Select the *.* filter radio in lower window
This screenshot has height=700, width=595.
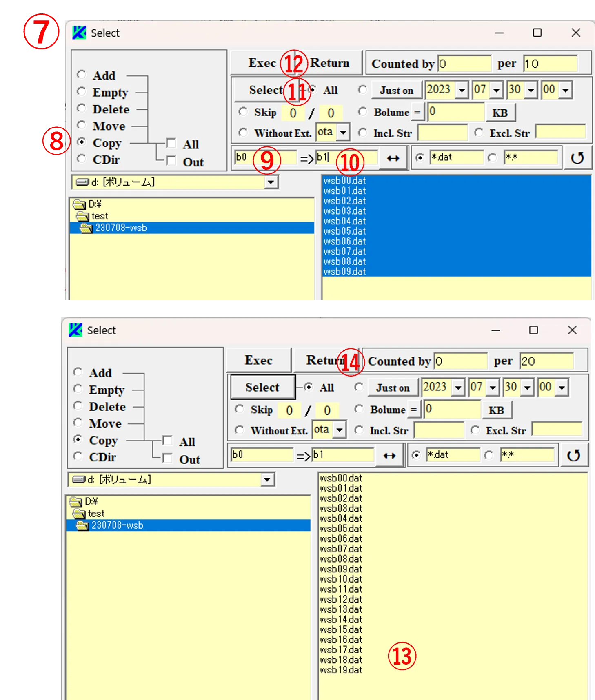(x=489, y=455)
